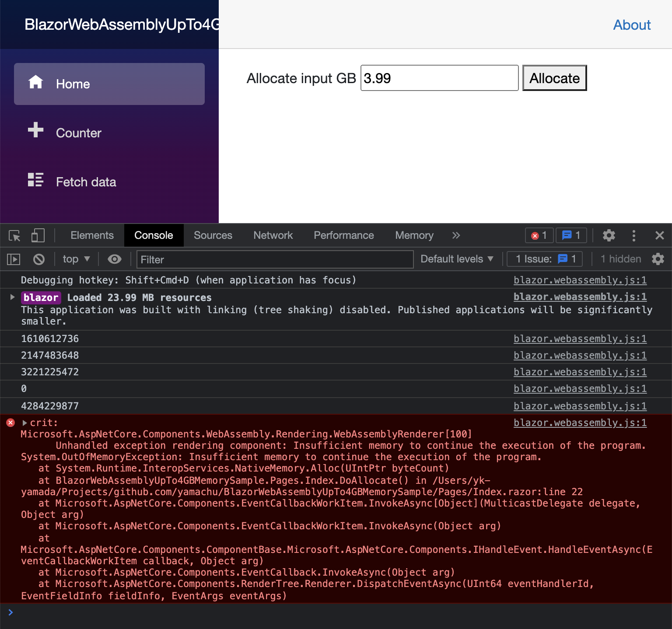Screen dimensions: 672x629
Task: Clear the console with the ban icon
Action: pos(39,259)
